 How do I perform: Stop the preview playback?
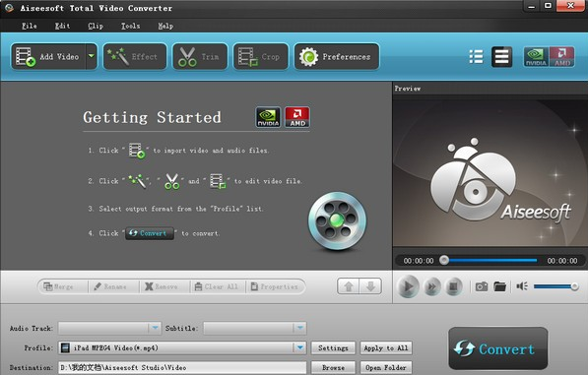[x=453, y=287]
